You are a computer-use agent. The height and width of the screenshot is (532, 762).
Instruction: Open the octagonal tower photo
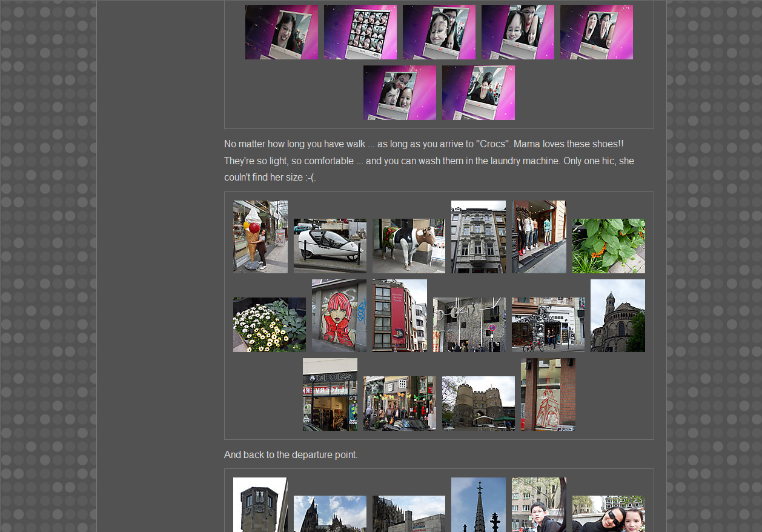pyautogui.click(x=260, y=505)
